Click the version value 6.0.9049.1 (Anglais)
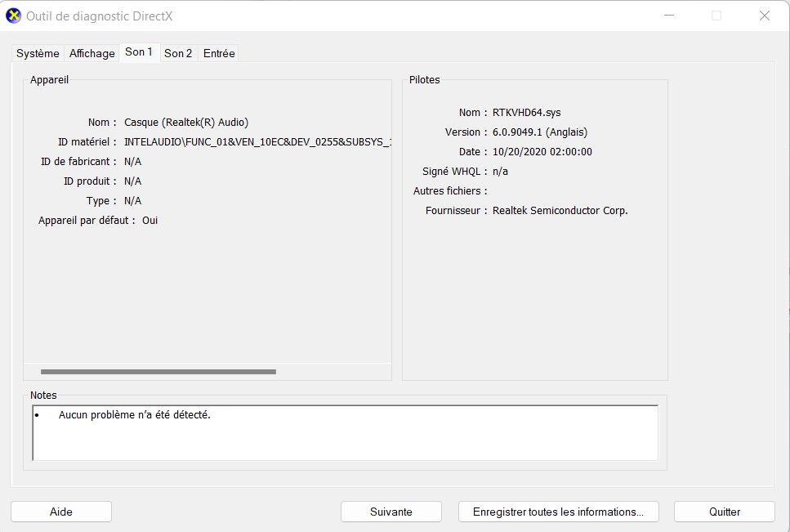Screen dimensions: 790x532 pyautogui.click(x=539, y=132)
